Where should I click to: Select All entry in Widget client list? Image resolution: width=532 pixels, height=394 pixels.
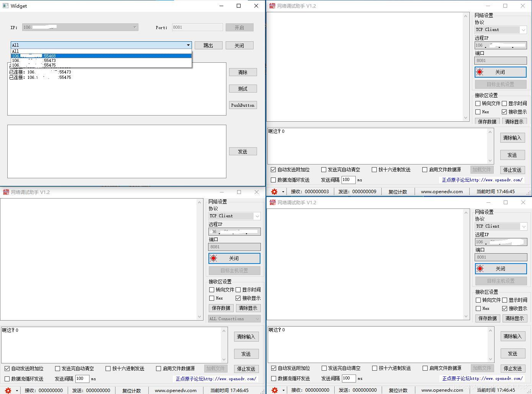(x=101, y=51)
